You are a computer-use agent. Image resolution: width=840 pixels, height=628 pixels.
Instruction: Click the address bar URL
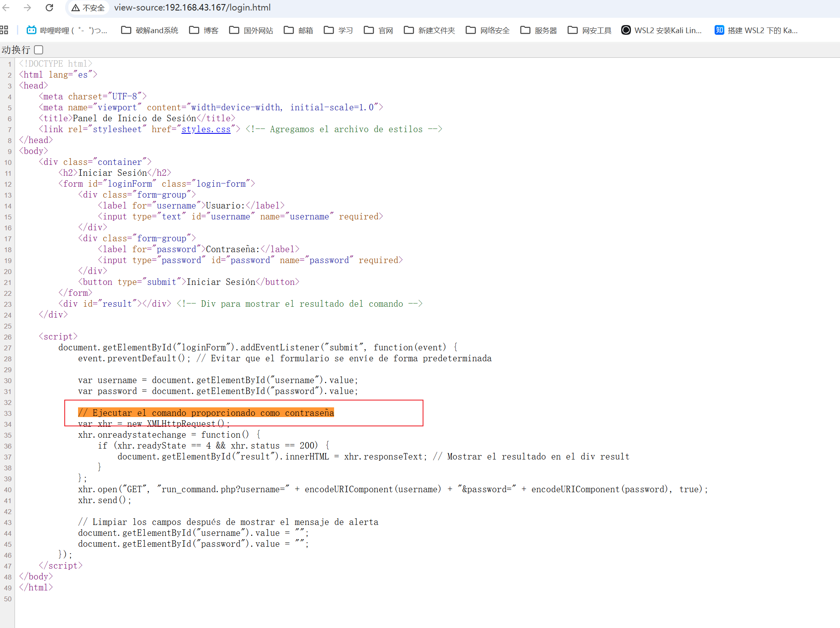(x=193, y=8)
